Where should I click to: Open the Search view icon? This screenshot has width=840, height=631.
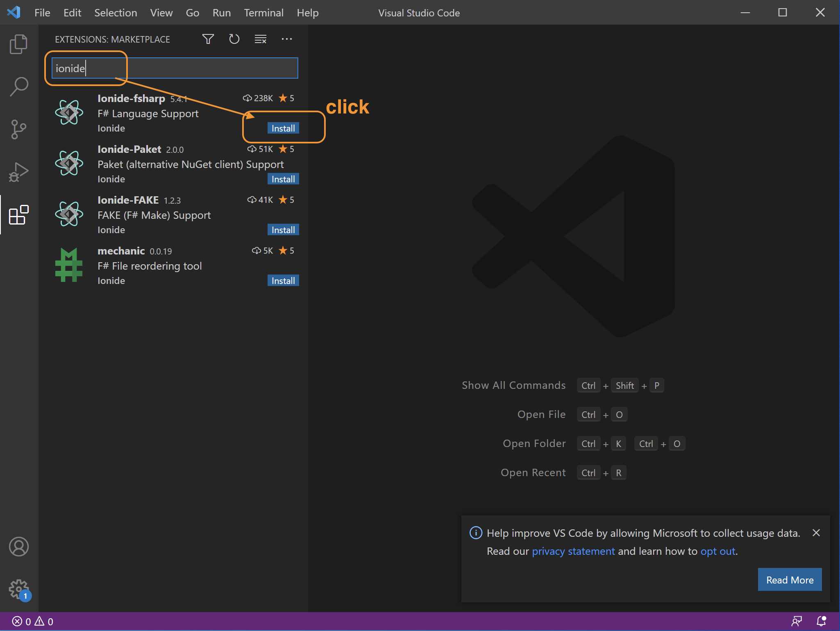pos(18,86)
